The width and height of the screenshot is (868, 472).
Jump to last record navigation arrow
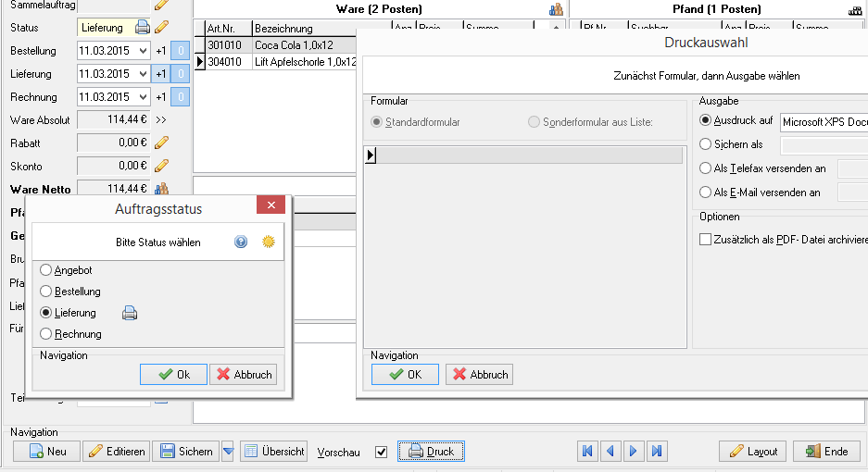click(657, 452)
